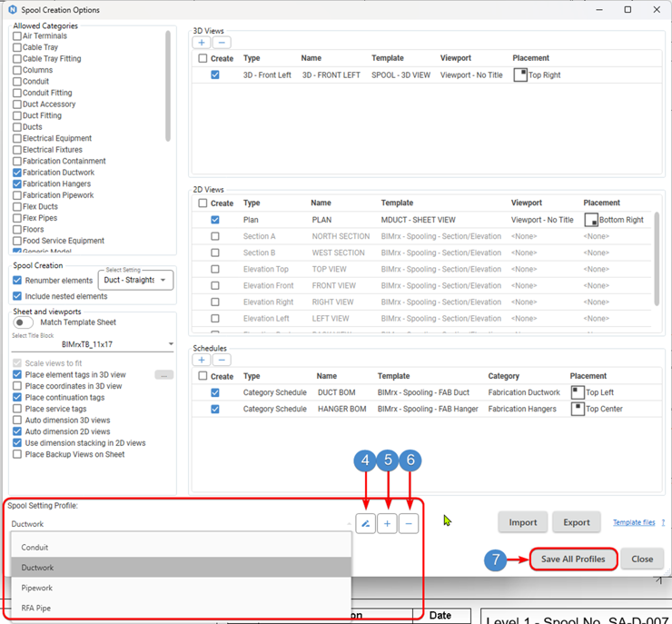Check the Create all header in 2D Views
Viewport: 672px width, 624px height.
203,203
